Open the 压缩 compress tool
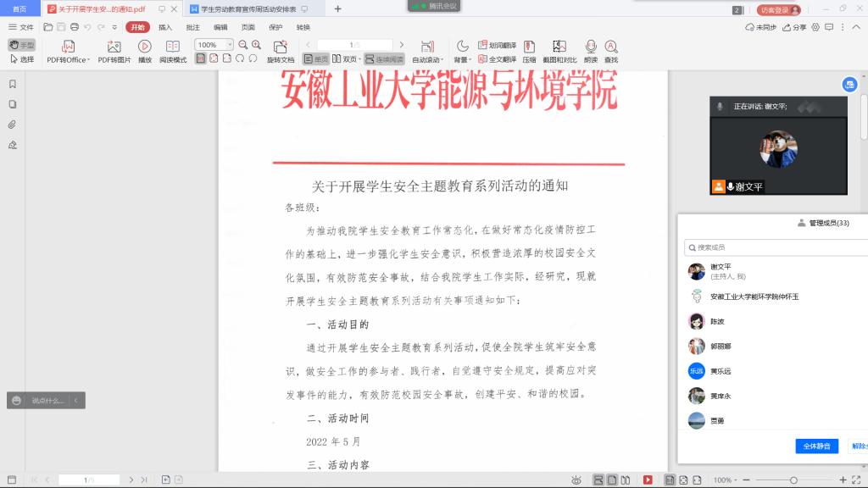868x488 pixels. [x=529, y=47]
